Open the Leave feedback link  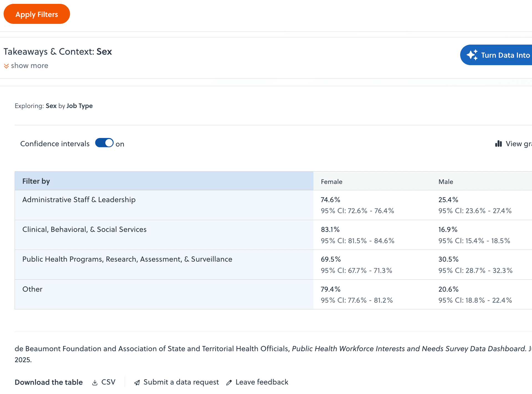262,382
